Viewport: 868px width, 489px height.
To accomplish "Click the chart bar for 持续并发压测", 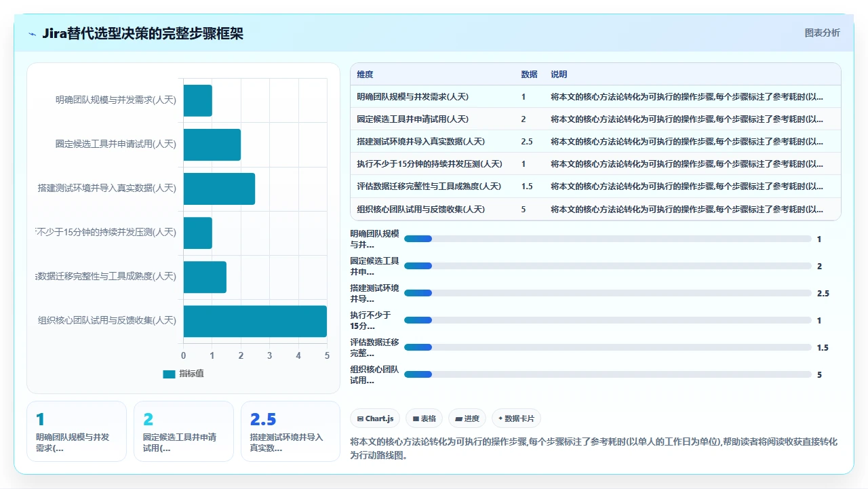I will [x=198, y=233].
